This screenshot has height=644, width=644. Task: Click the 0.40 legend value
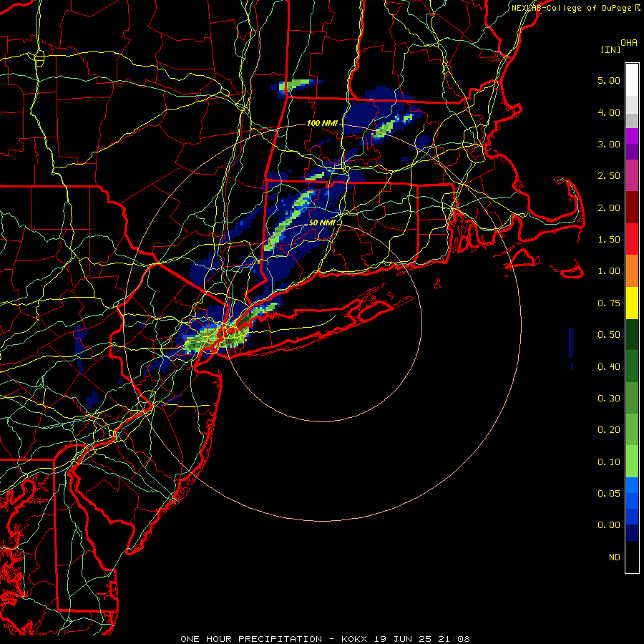pyautogui.click(x=609, y=367)
